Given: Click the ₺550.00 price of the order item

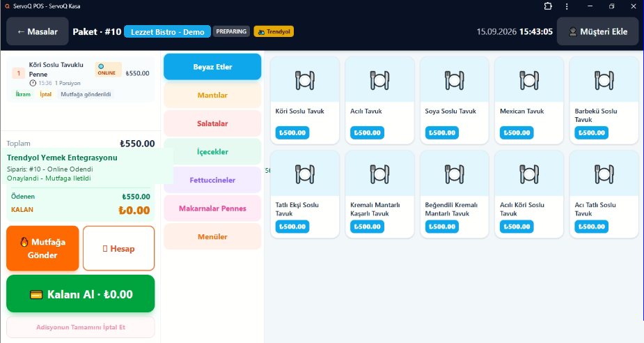Looking at the screenshot, I should coord(138,73).
